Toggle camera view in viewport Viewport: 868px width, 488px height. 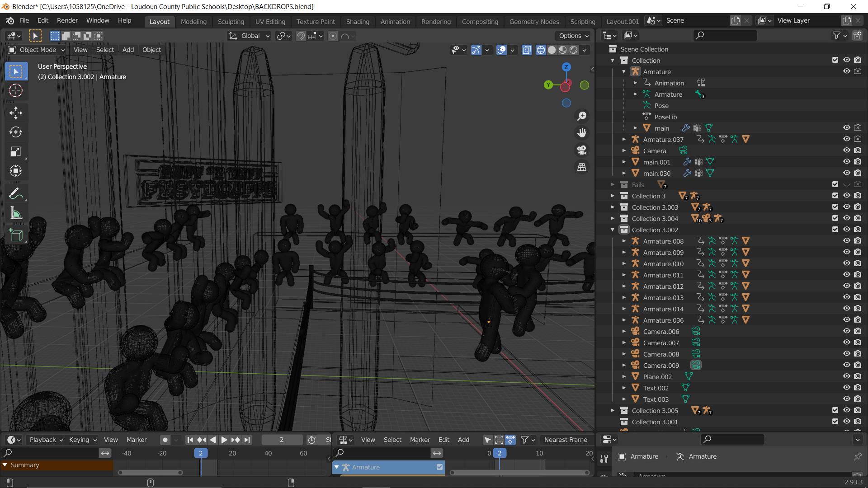tap(582, 150)
